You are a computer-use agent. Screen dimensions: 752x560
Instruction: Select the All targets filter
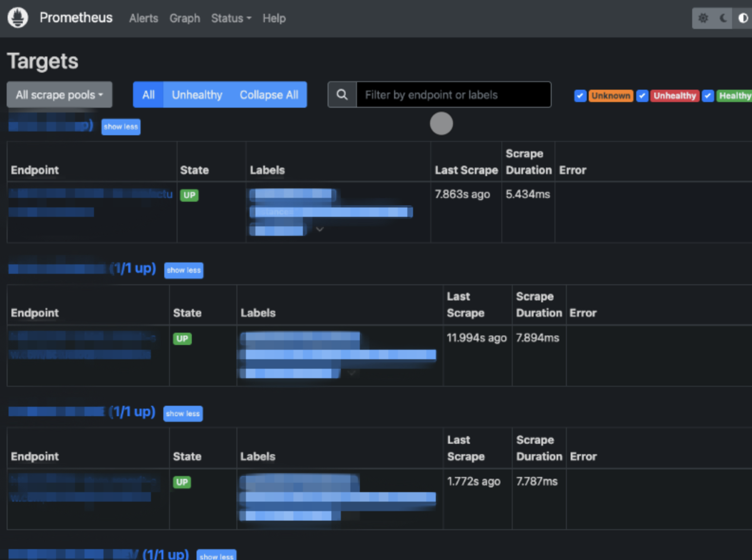(x=148, y=94)
